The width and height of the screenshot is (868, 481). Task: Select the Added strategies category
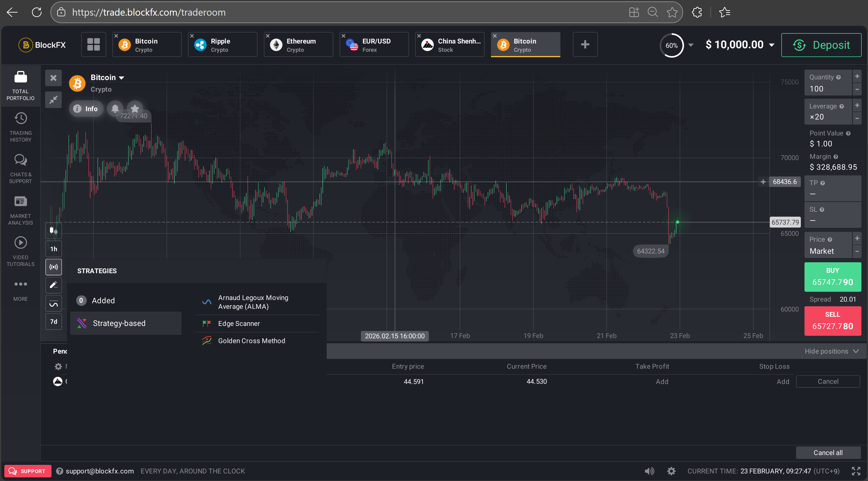pyautogui.click(x=126, y=300)
